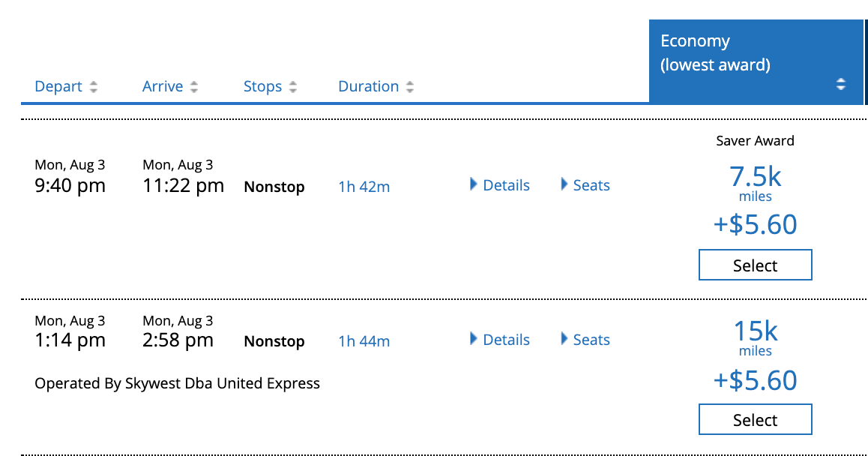This screenshot has height=456, width=868.
Task: Click the sort arrows next to Stops
Action: pos(293,87)
